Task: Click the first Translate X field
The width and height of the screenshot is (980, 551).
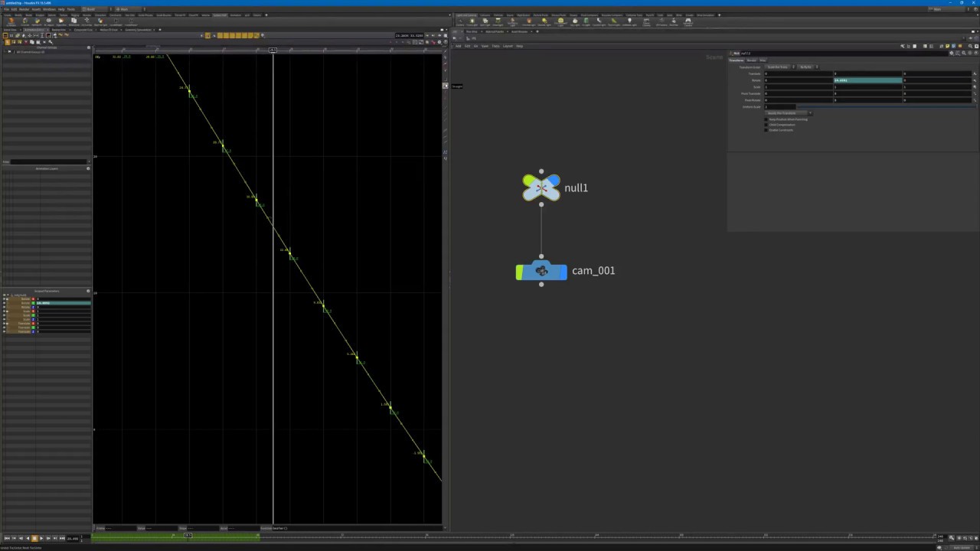Action: (799, 73)
